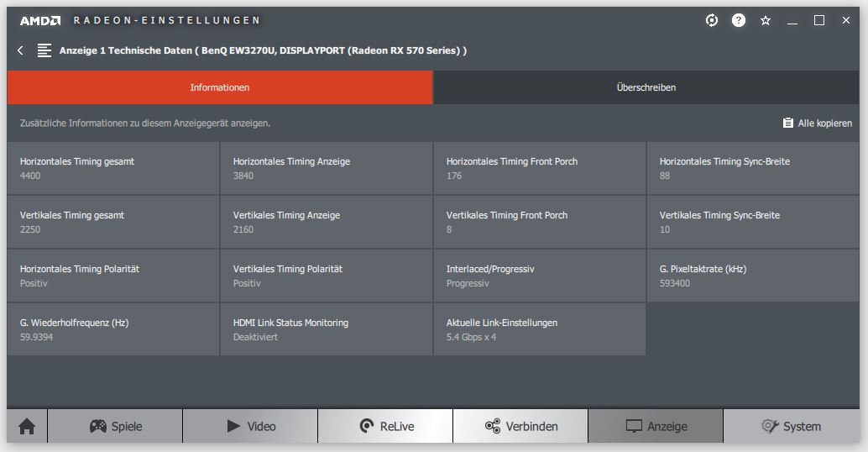Open the Video section

click(x=250, y=426)
